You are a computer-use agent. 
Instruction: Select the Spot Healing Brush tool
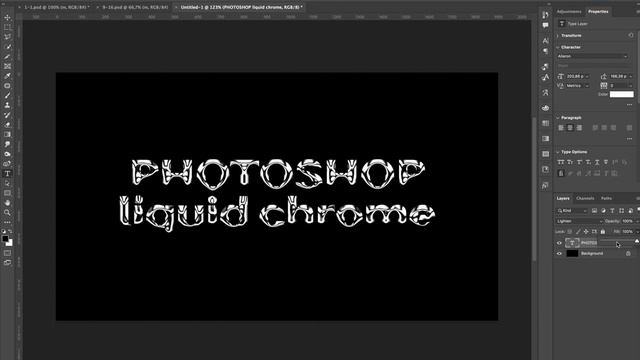7,86
